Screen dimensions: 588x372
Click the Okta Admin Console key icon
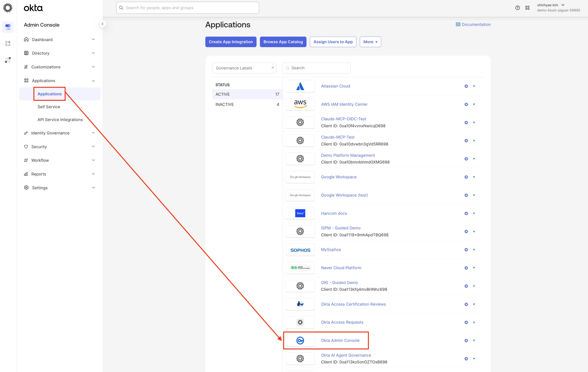[300, 340]
